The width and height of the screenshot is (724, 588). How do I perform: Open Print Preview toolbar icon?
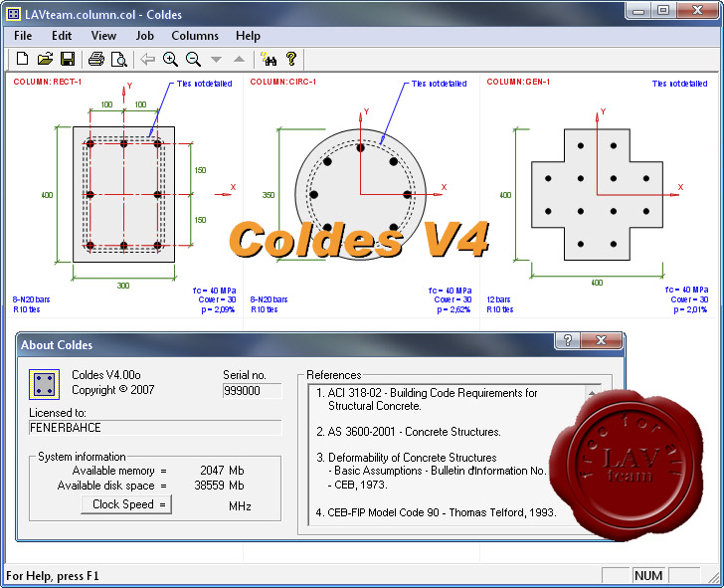(x=119, y=59)
